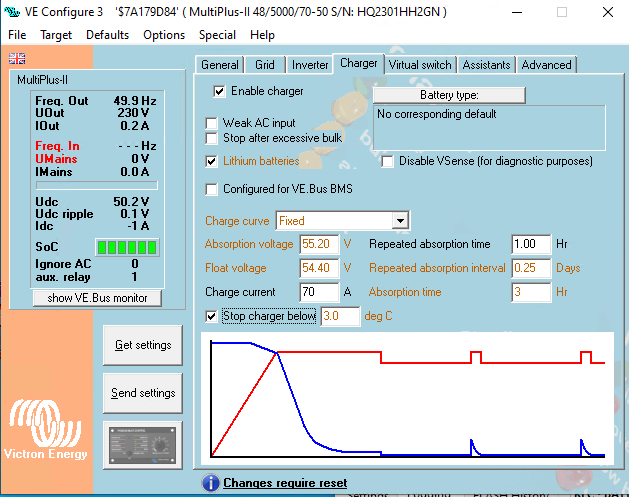Click the Changes require reset link
The image size is (629, 497).
point(285,483)
